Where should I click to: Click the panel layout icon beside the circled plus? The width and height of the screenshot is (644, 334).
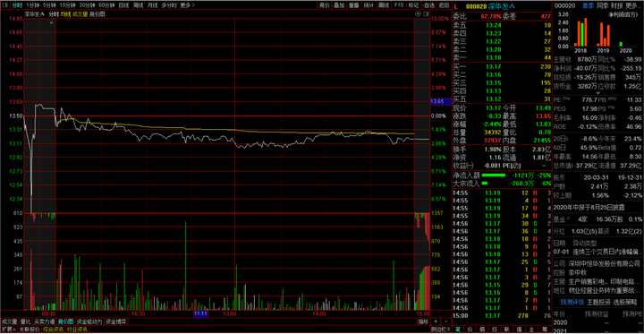pos(425,13)
